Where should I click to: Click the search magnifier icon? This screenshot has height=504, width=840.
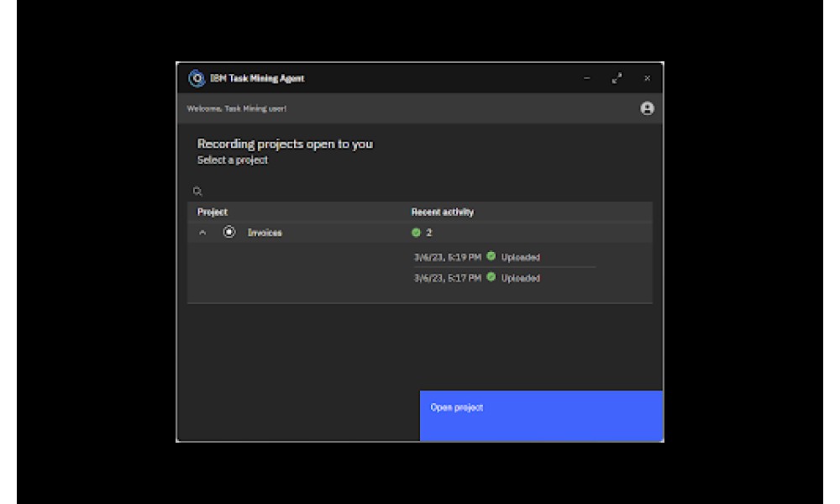[197, 192]
